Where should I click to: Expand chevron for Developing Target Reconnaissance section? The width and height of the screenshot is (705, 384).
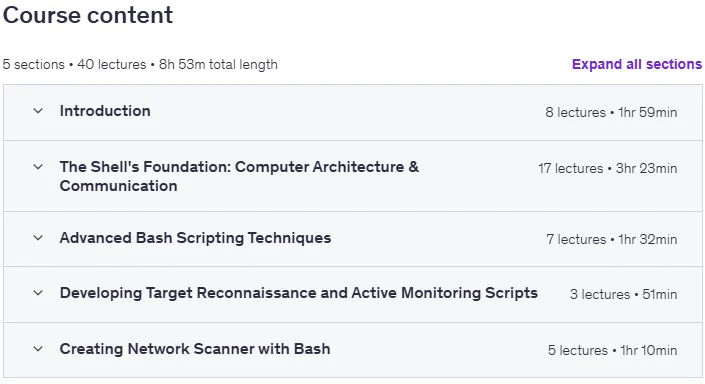pos(38,293)
